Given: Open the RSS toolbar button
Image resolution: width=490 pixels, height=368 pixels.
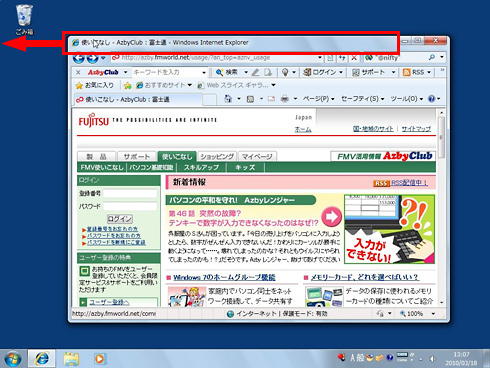Looking at the screenshot, I should point(414,72).
